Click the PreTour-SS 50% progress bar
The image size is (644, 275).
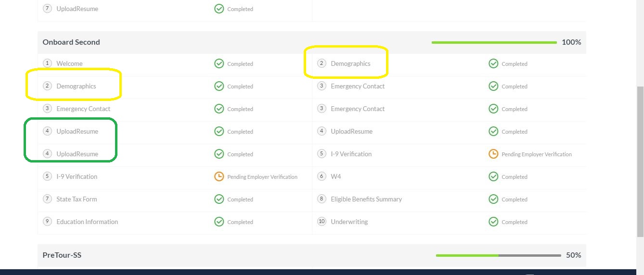click(x=498, y=255)
